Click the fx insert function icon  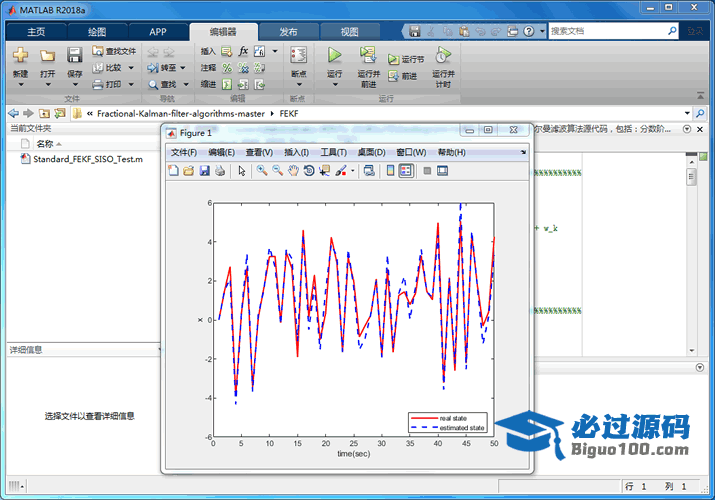pyautogui.click(x=244, y=51)
